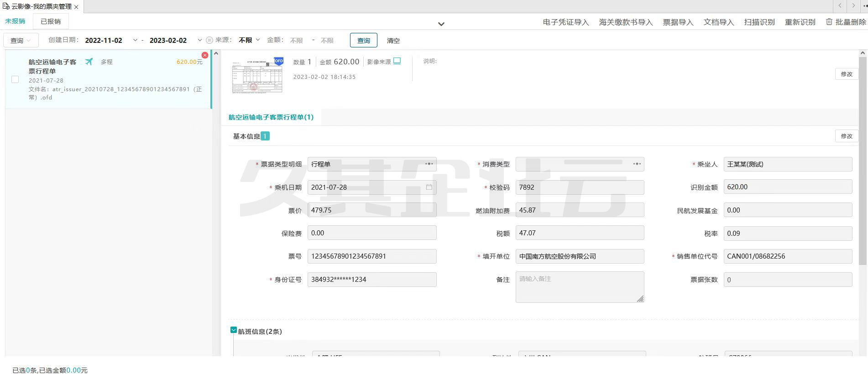Select the 未报销 tab
868x374 pixels.
point(15,21)
